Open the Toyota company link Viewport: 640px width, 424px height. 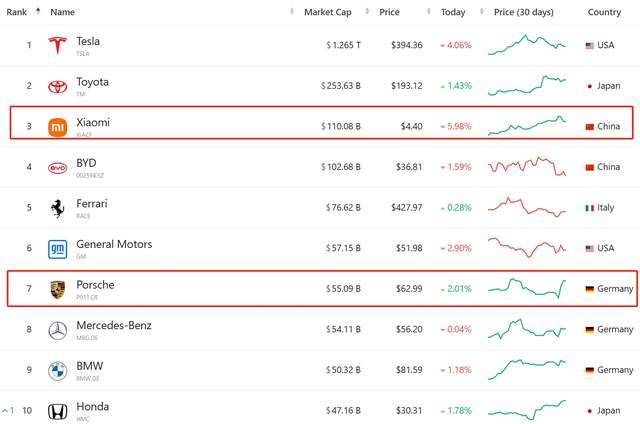(92, 82)
